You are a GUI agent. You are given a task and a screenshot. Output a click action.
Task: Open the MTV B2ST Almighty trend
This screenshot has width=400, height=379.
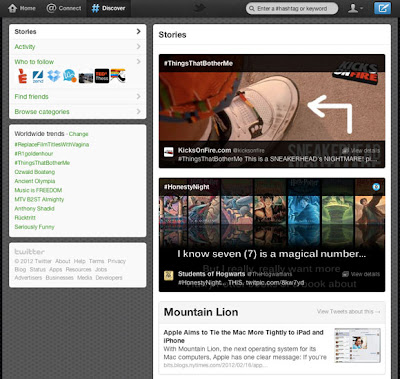pyautogui.click(x=39, y=199)
